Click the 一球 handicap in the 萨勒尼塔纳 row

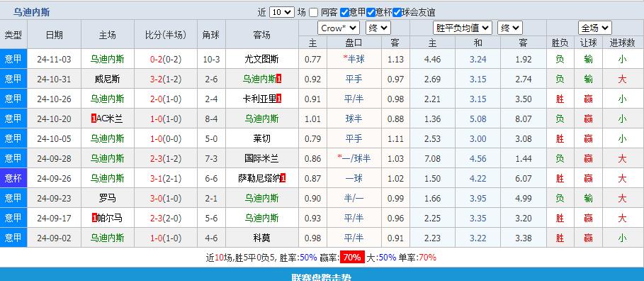[354, 178]
